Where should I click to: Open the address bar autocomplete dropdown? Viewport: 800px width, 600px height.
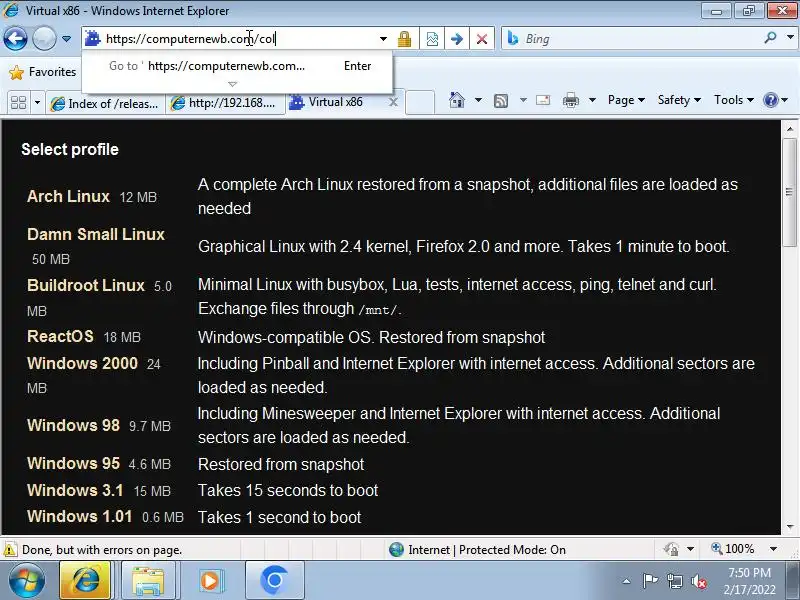tap(383, 39)
